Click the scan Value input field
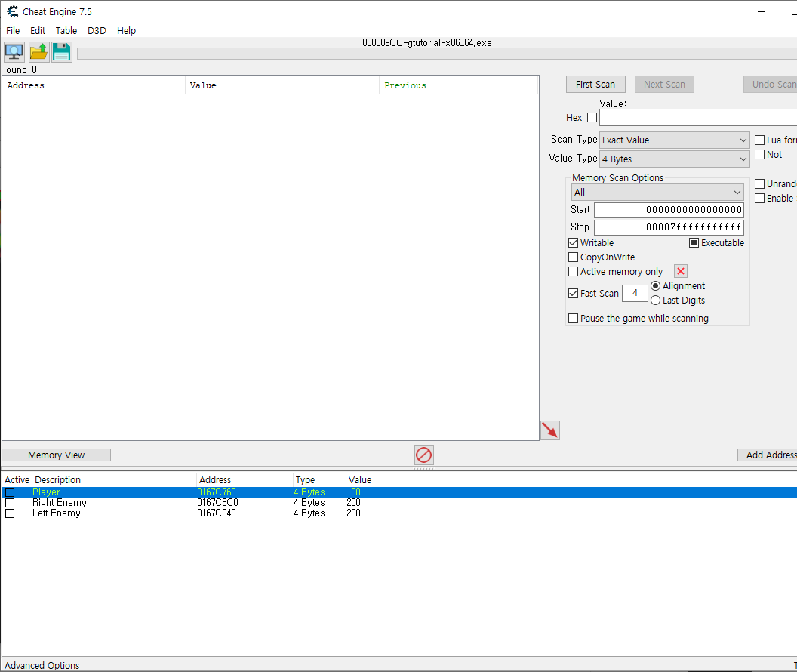 coord(698,118)
